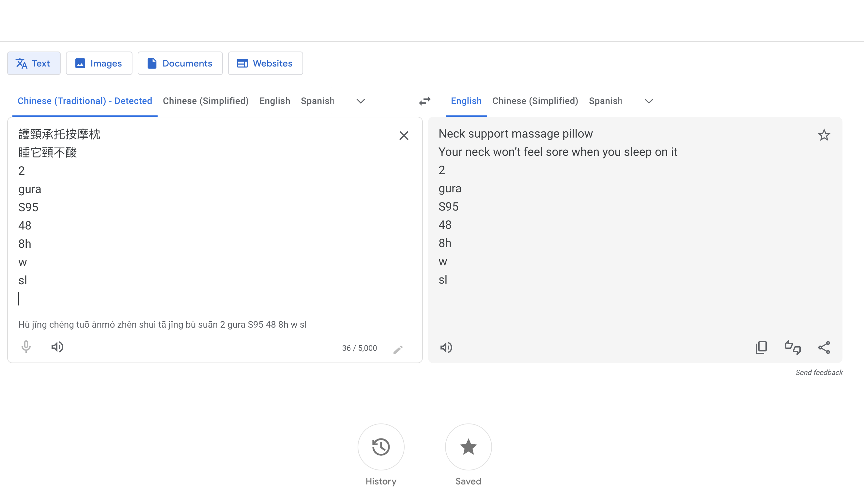Star the translation to save it
Screen dimensions: 864x504
click(x=824, y=135)
